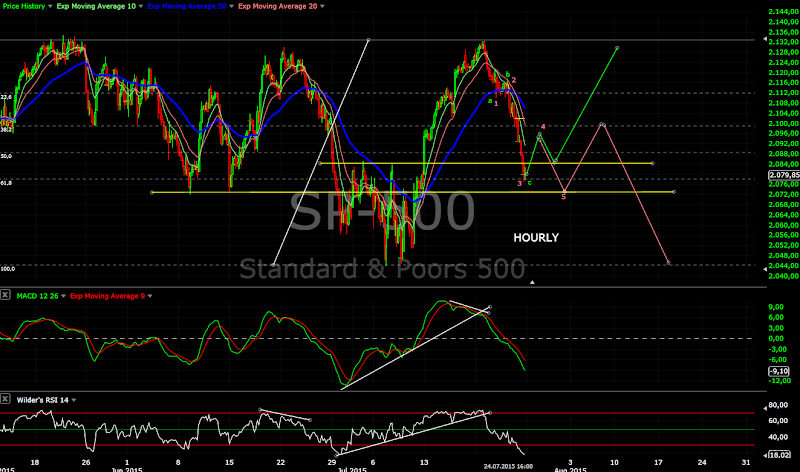
Task: Select the Exp Moving Average 20 label
Action: (x=278, y=7)
